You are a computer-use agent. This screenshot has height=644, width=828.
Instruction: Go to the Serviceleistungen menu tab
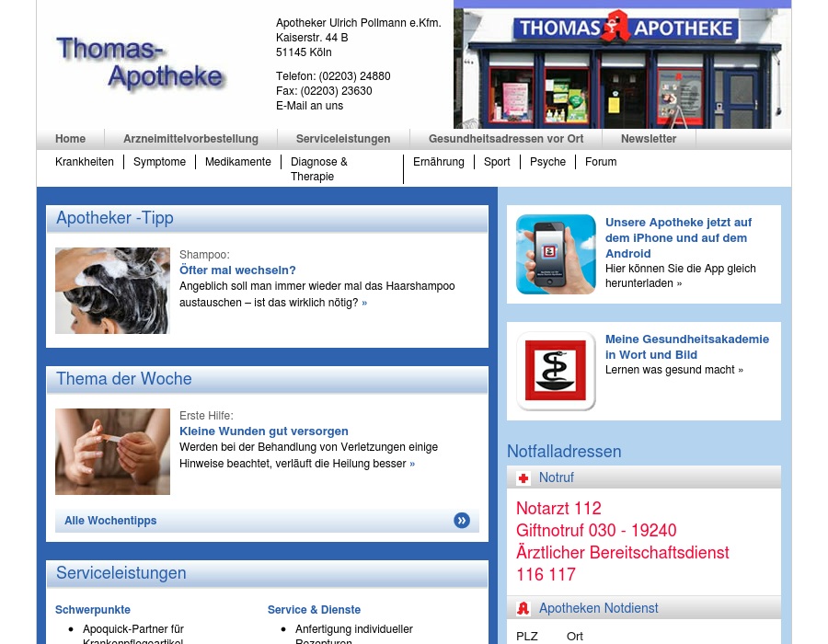point(343,139)
